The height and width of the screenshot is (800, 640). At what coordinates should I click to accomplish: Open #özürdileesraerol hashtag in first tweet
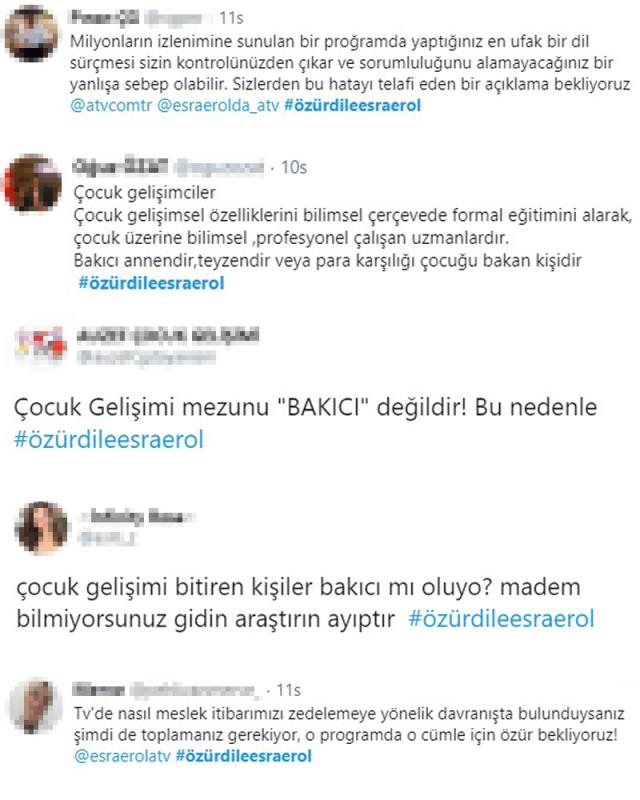click(353, 106)
